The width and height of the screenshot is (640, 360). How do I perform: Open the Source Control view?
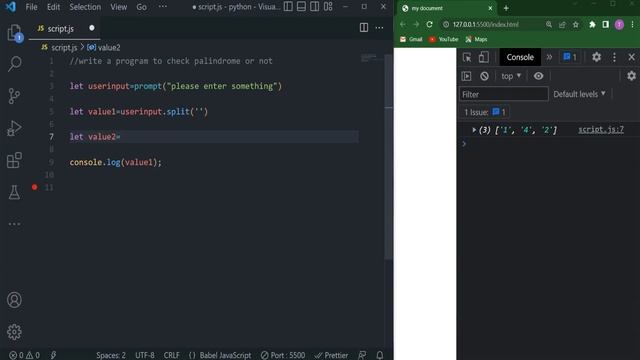pos(14,96)
